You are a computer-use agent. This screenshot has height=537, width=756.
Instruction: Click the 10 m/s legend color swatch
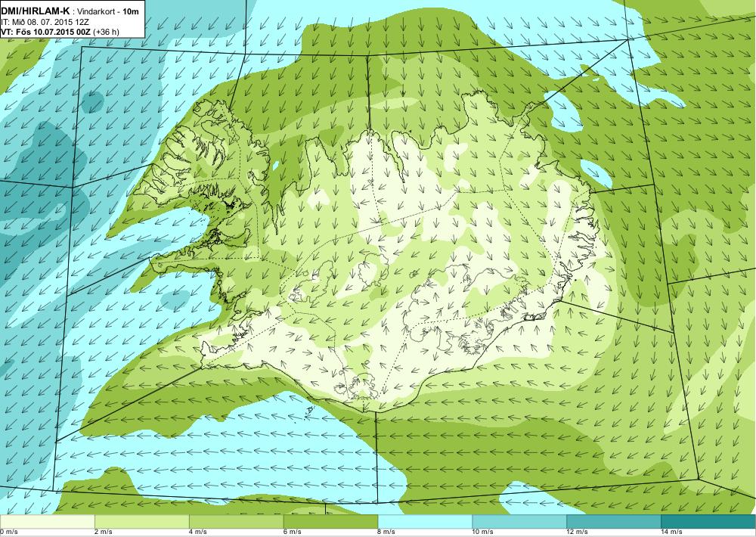(x=520, y=522)
